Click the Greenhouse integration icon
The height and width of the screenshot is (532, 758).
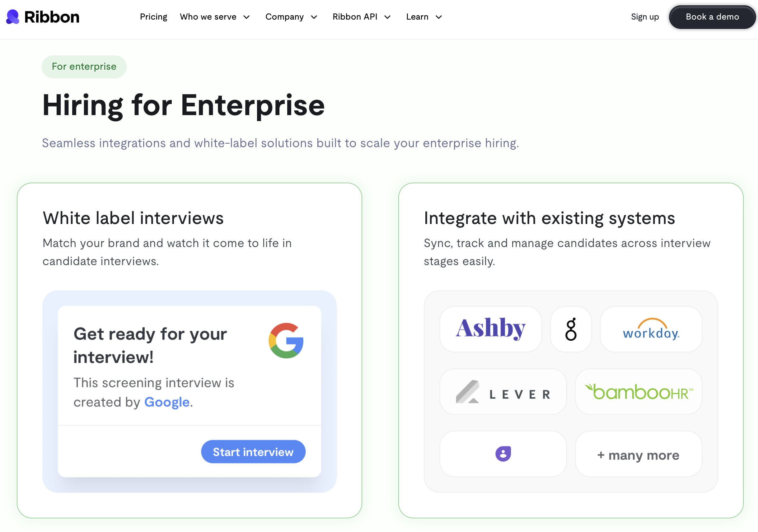(570, 329)
